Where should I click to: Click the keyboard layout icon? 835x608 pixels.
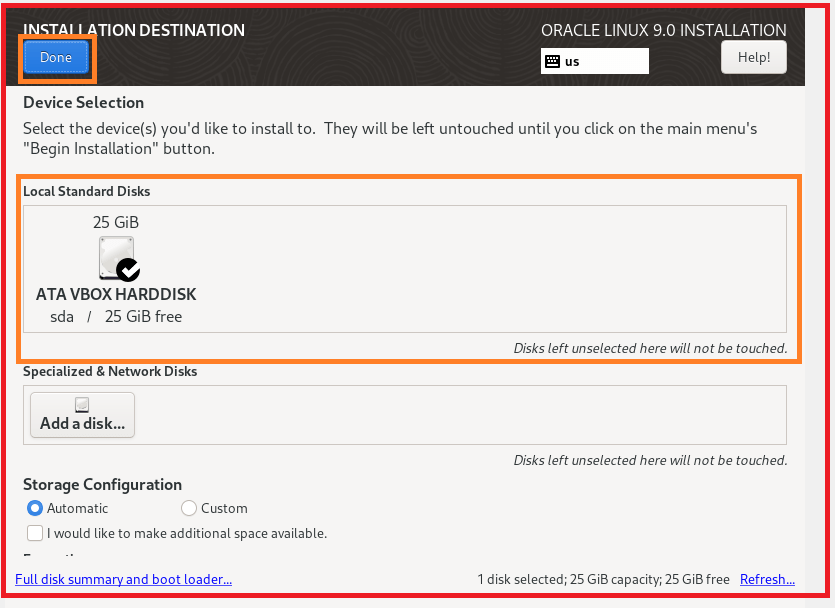pyautogui.click(x=552, y=61)
